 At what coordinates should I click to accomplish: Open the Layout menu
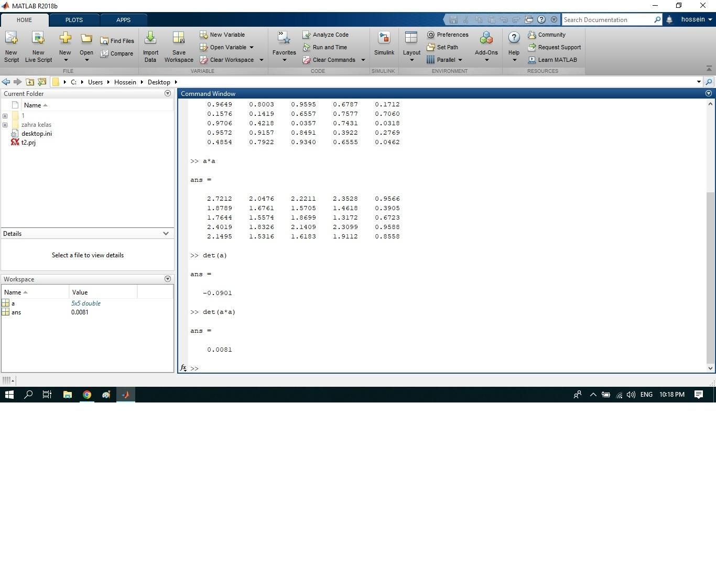click(411, 46)
